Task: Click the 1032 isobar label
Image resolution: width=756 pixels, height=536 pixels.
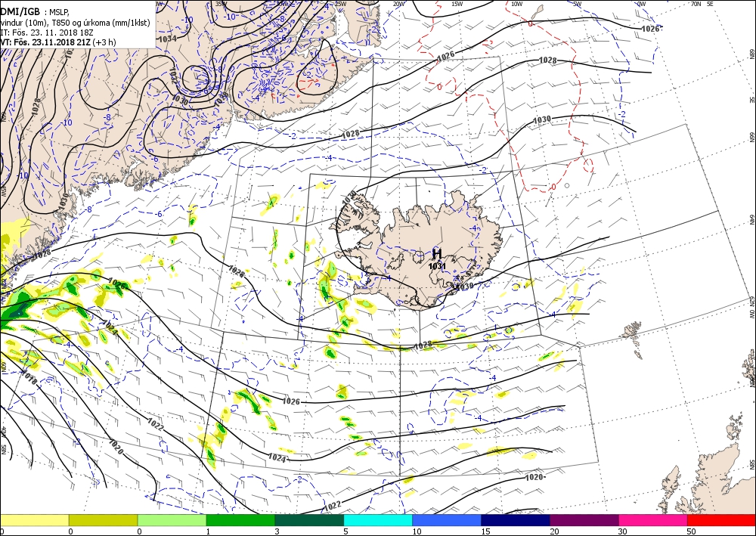Action: coord(174,76)
